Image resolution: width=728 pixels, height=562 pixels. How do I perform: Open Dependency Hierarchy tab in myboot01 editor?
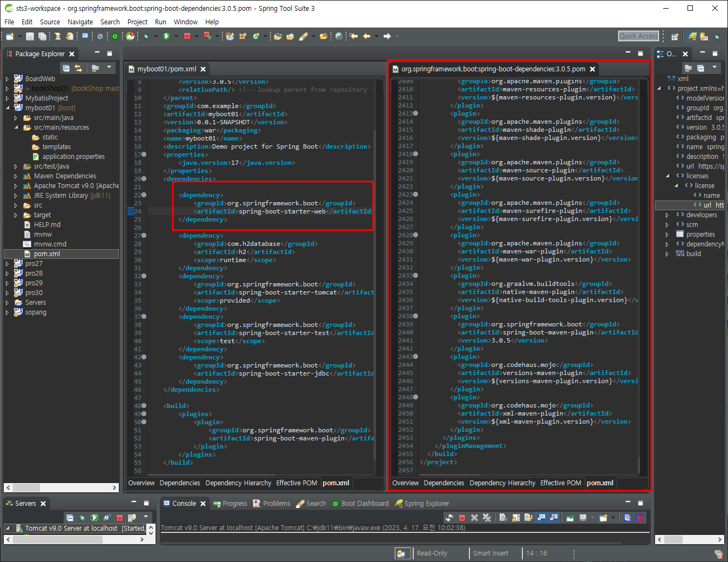[238, 483]
